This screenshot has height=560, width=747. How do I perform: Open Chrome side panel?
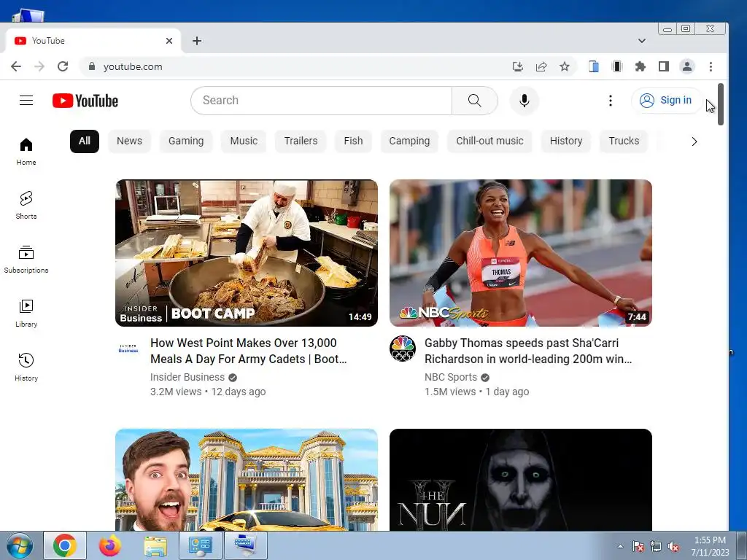point(664,66)
